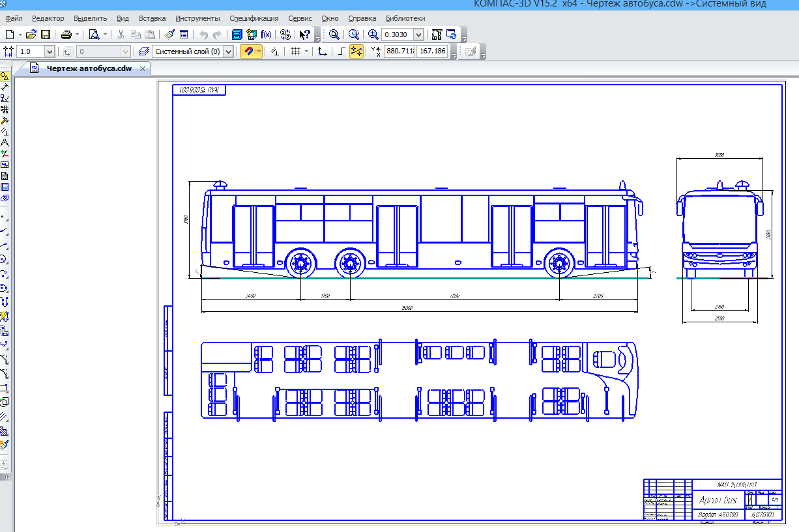Undo the last action
The height and width of the screenshot is (532, 799).
click(x=204, y=35)
